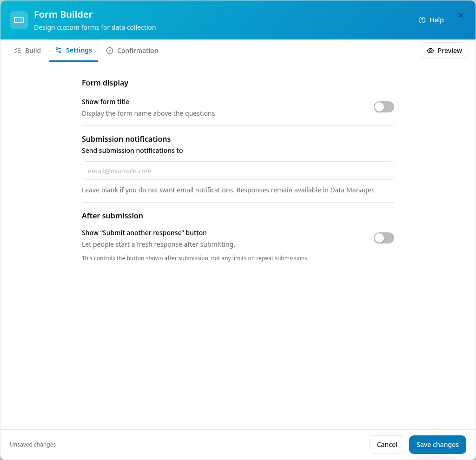The image size is (476, 460).
Task: Click 'Design custom forms for data collection' subtitle
Action: [x=95, y=27]
